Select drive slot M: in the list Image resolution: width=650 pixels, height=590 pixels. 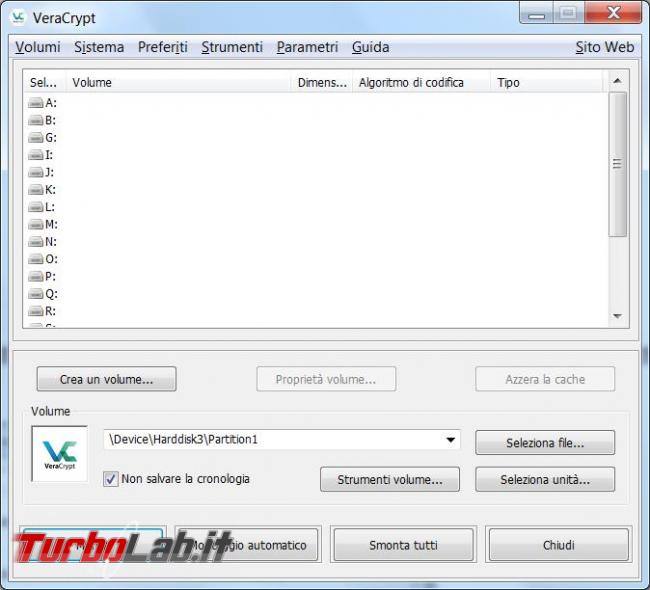(x=43, y=224)
